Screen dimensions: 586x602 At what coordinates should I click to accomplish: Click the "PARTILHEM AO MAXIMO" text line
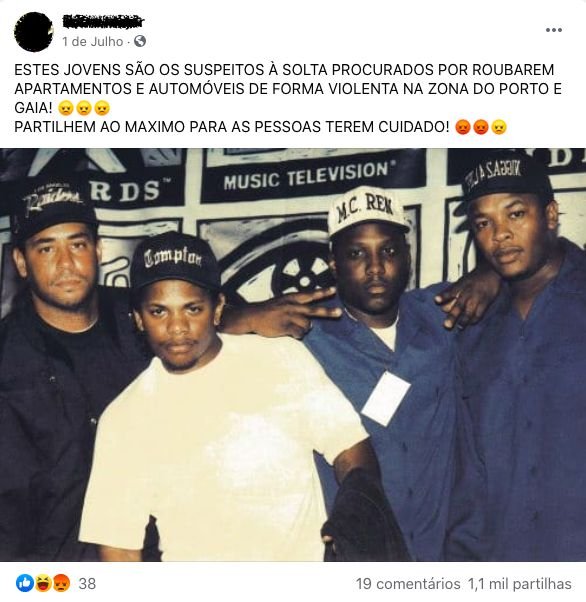(232, 127)
